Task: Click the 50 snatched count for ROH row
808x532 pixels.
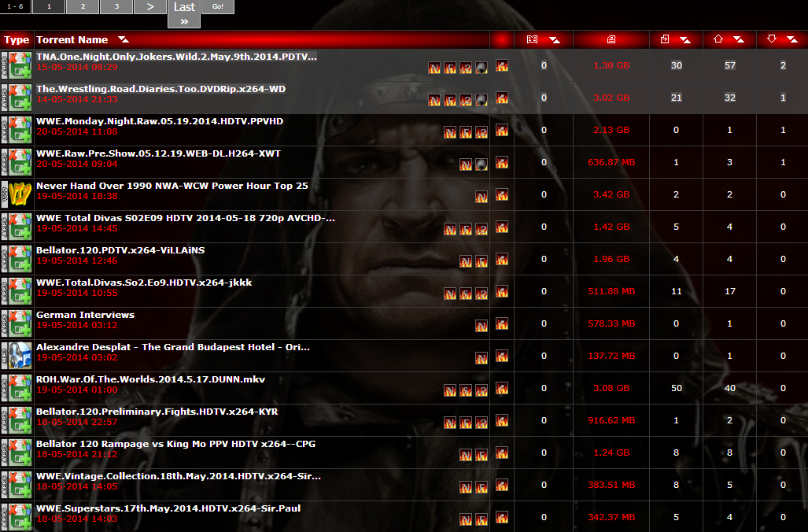Action: pos(676,388)
